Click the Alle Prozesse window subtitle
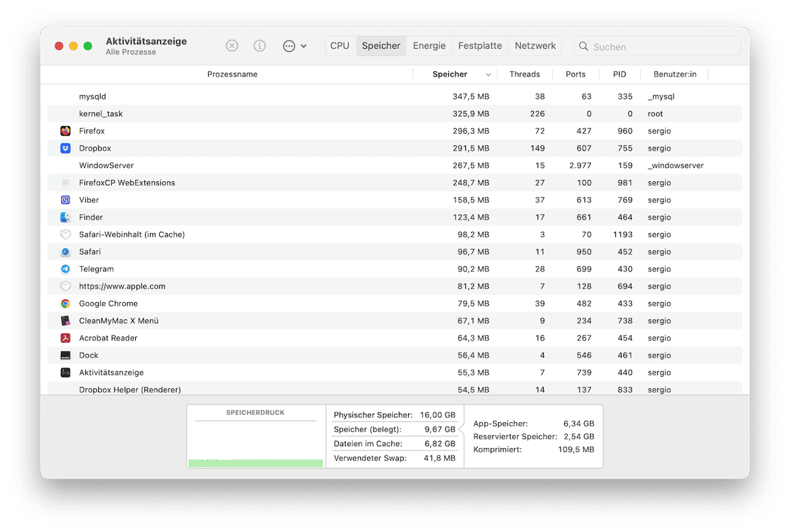This screenshot has width=790, height=532. (x=131, y=52)
